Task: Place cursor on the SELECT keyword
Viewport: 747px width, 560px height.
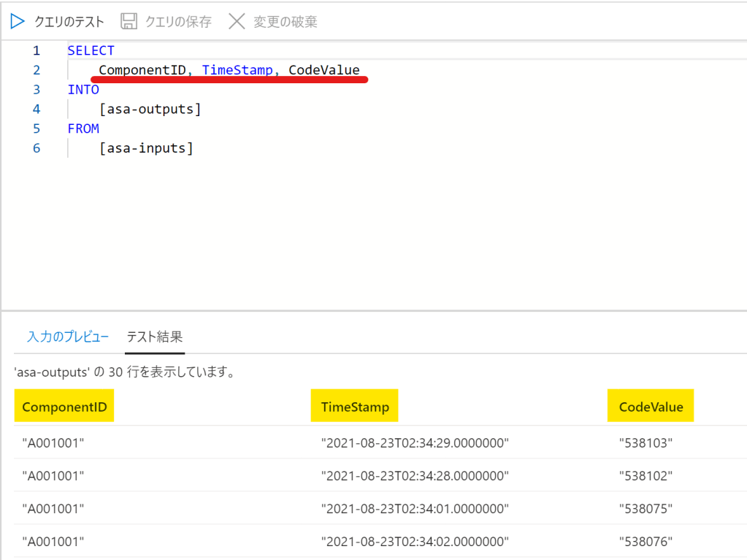Action: [91, 50]
